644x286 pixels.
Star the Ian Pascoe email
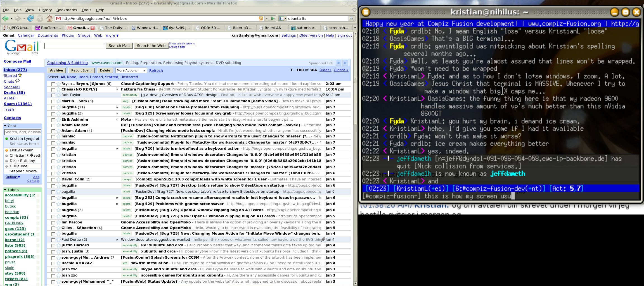(58, 223)
